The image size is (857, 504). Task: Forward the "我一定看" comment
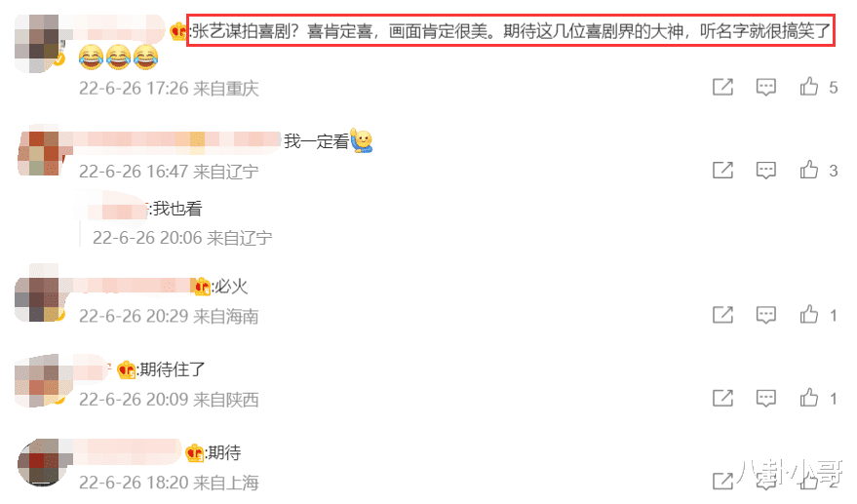(722, 171)
